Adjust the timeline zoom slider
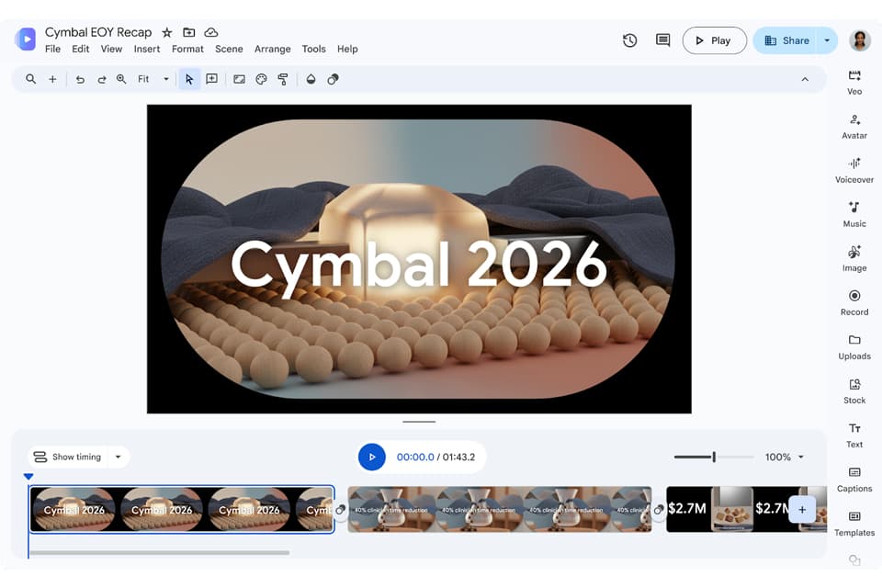882x588 pixels. [714, 457]
